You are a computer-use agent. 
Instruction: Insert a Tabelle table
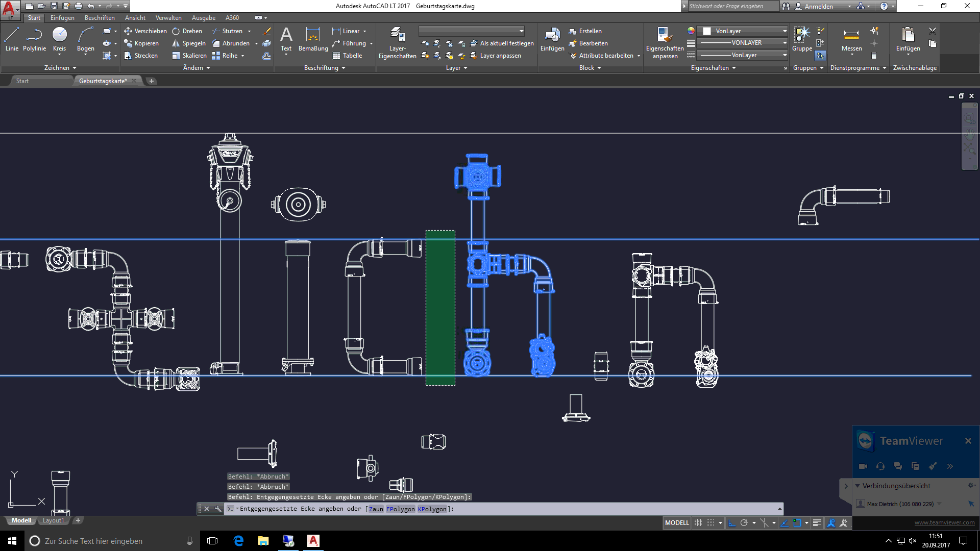coord(347,56)
